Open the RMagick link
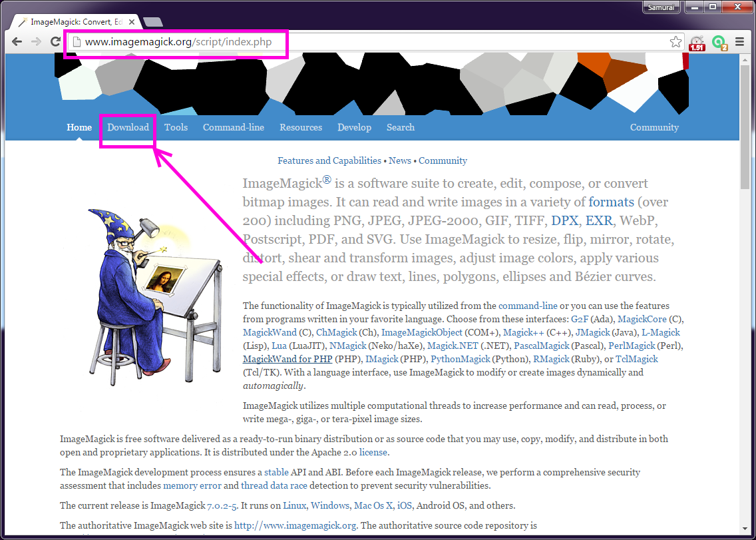The image size is (756, 540). pyautogui.click(x=551, y=359)
